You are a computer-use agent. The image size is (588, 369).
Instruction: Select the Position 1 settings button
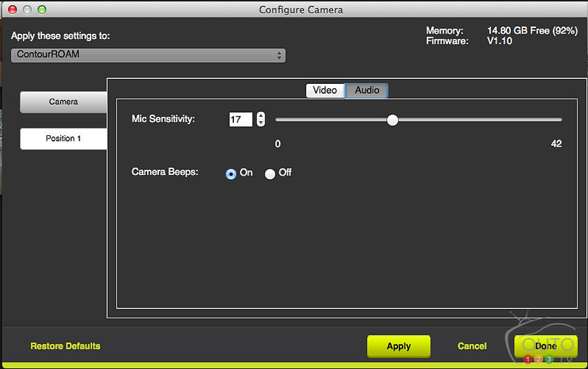pos(64,138)
